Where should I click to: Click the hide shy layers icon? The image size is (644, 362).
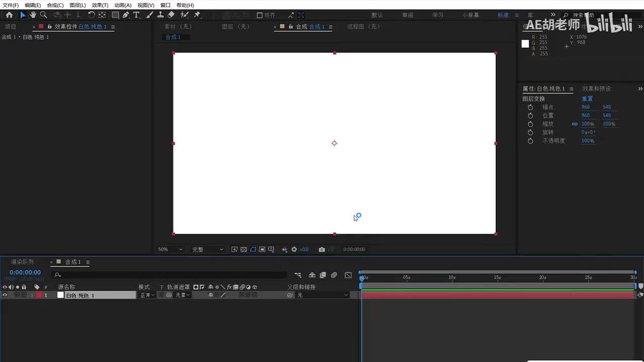[x=312, y=275]
